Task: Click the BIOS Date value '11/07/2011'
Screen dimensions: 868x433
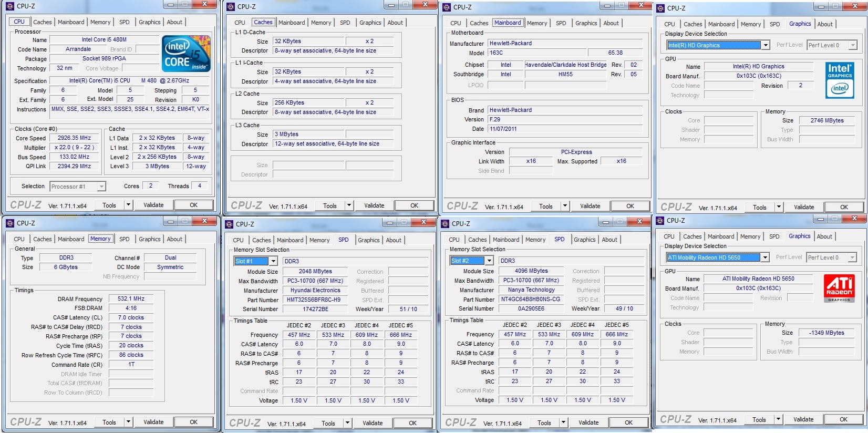Action: [565, 129]
